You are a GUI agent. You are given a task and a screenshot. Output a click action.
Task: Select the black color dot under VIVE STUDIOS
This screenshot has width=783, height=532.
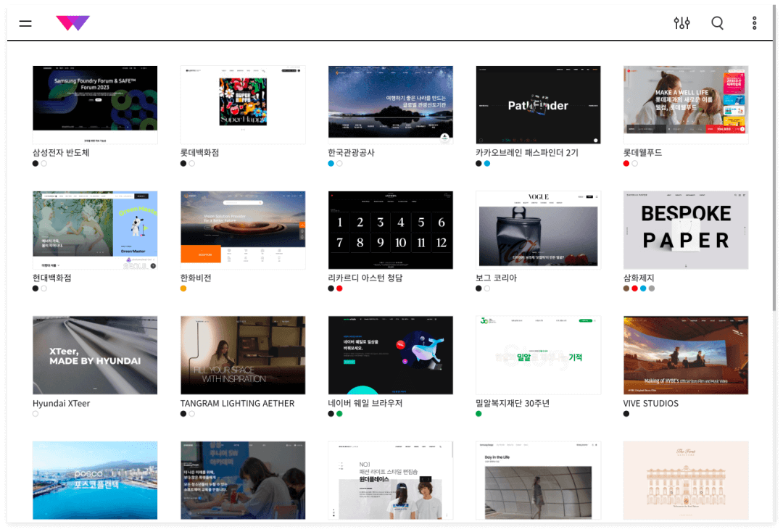click(626, 414)
